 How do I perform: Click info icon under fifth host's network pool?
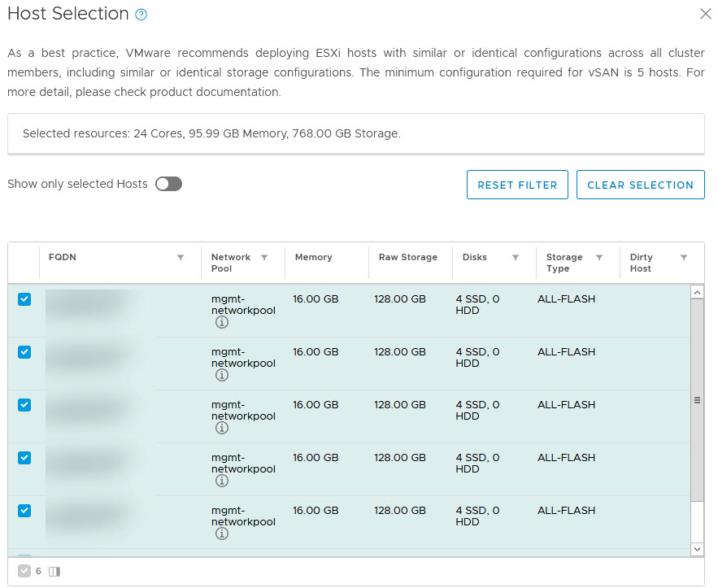click(221, 534)
